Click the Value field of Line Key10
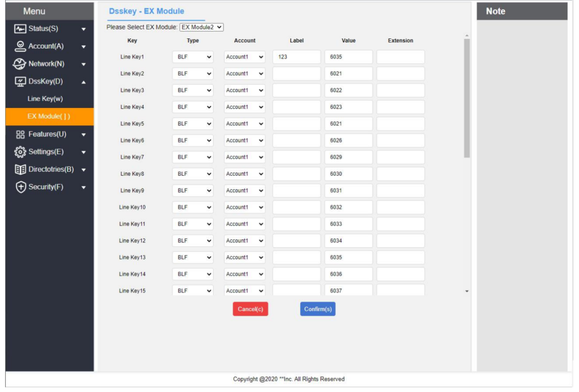Image resolution: width=579 pixels, height=392 pixels. pyautogui.click(x=348, y=207)
